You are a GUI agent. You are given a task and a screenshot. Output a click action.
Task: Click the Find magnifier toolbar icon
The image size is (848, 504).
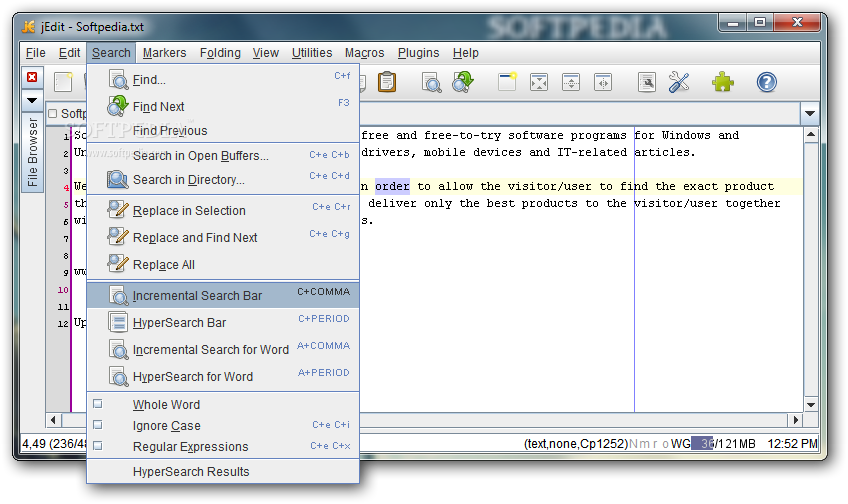click(x=431, y=82)
